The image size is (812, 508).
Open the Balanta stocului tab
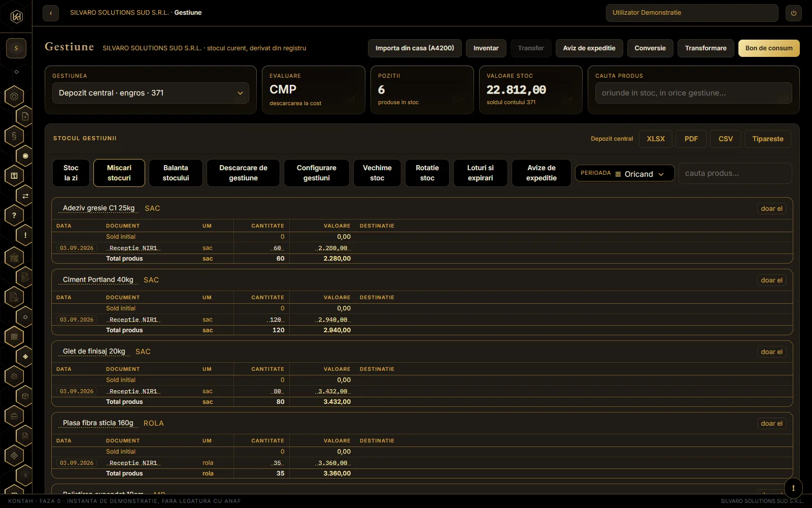(176, 173)
